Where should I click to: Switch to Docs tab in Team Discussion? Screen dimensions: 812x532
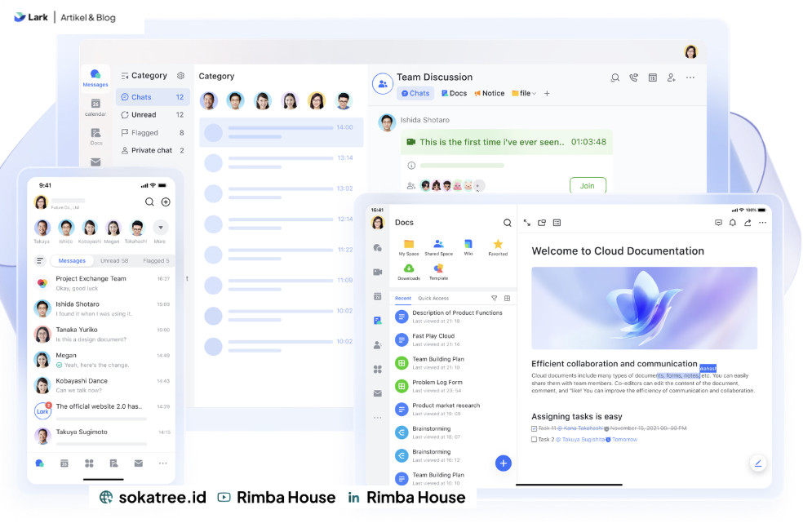[x=455, y=94]
